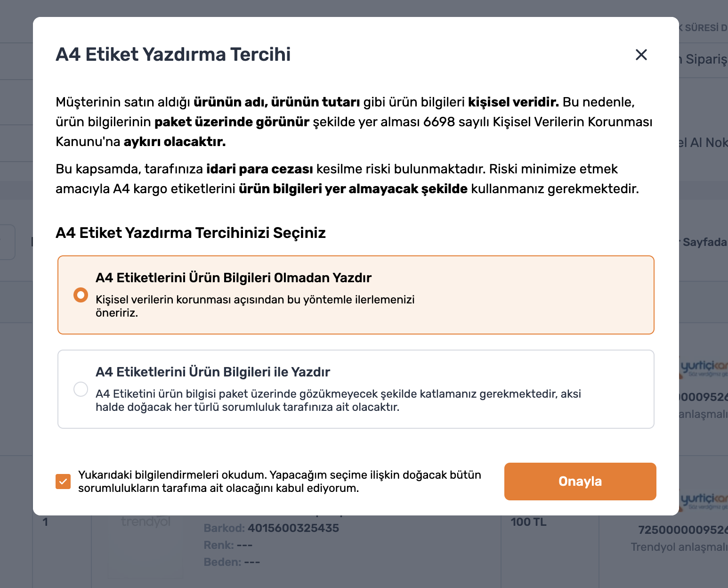Click the faded trendyol logo thumbnail
Viewport: 728px width, 588px height.
(146, 522)
